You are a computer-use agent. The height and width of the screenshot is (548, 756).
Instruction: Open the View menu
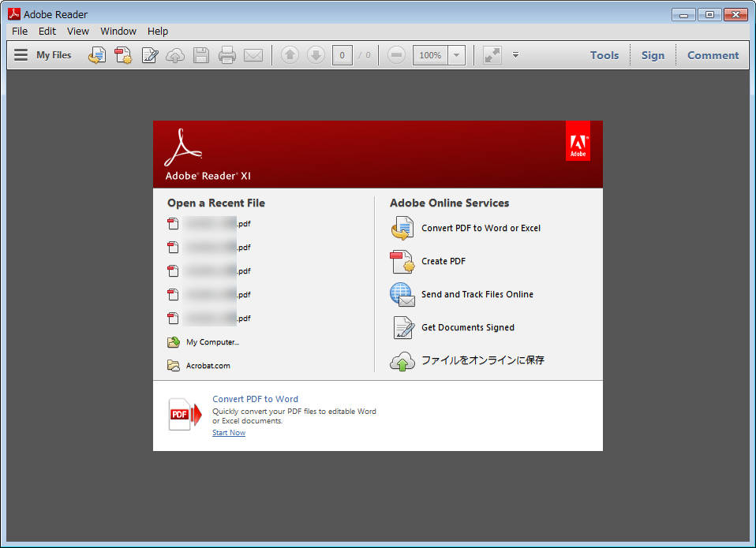click(78, 32)
